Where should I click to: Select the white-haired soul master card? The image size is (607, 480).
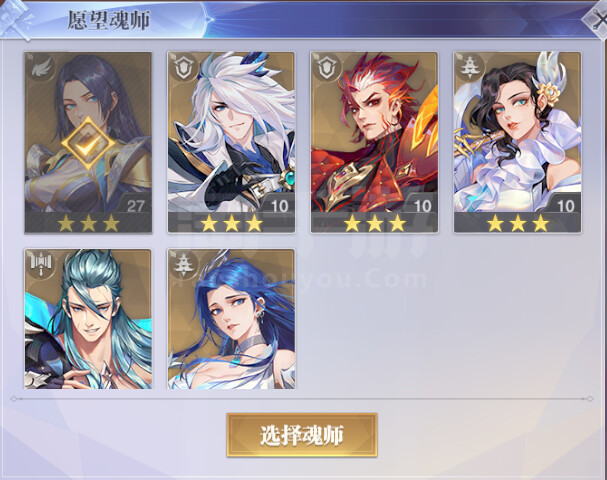231,142
